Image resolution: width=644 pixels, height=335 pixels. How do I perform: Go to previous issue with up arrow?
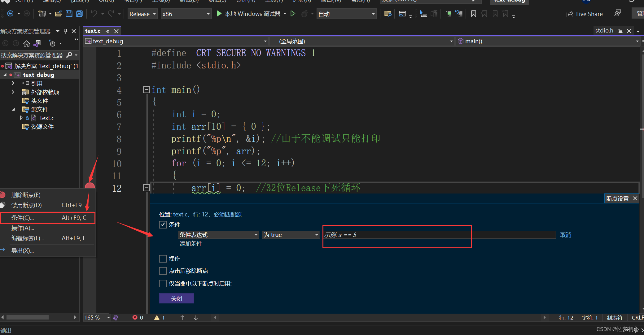point(182,318)
